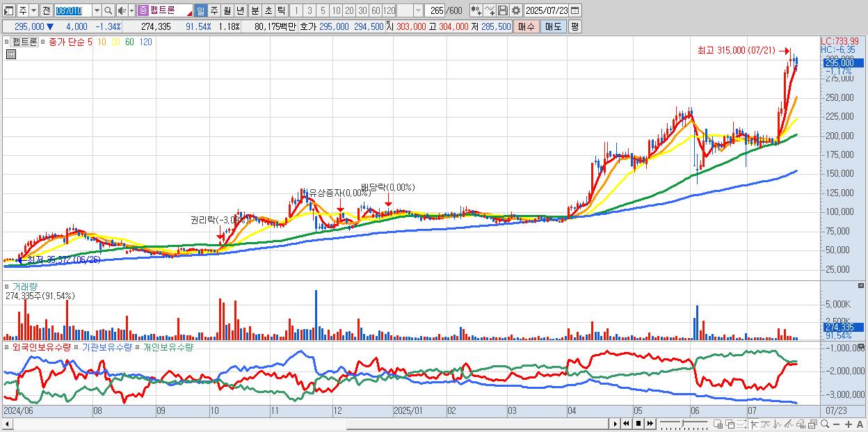
Task: Click the 120-day moving average legend
Action: tap(145, 42)
